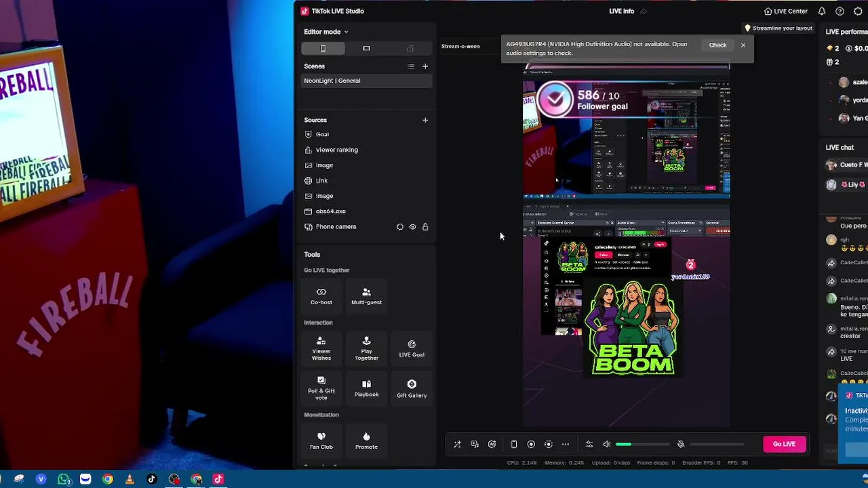
Task: Open the notifications bell icon
Action: [x=822, y=12]
